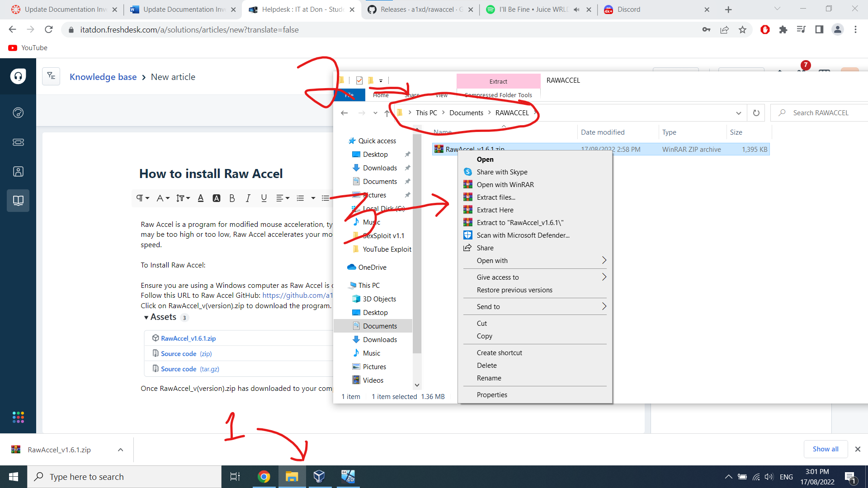
Task: Choose Properties in the context menu
Action: coord(492,395)
